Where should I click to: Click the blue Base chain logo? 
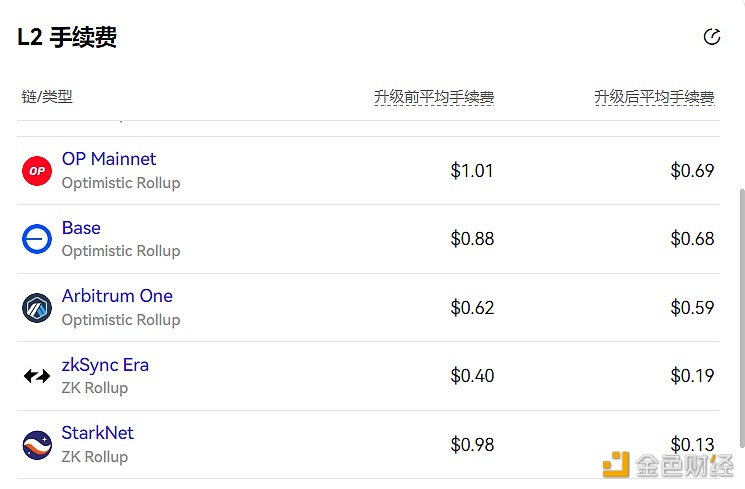(x=37, y=239)
